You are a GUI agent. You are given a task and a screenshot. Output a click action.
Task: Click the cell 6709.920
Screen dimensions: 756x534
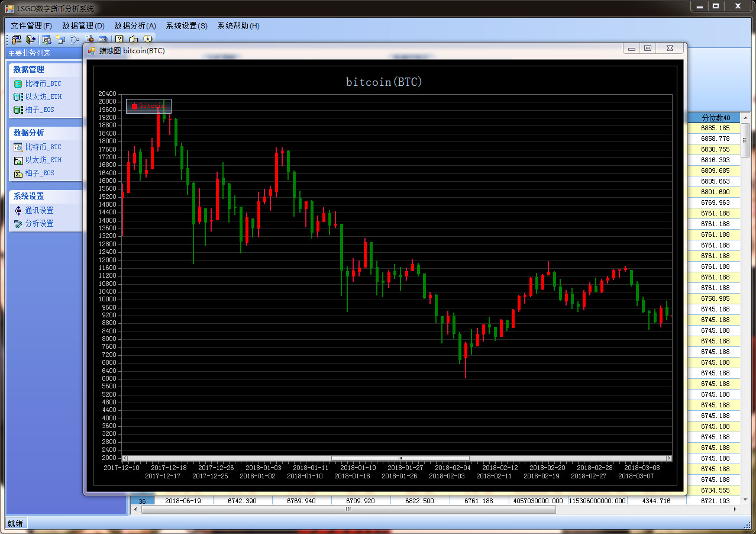(361, 501)
